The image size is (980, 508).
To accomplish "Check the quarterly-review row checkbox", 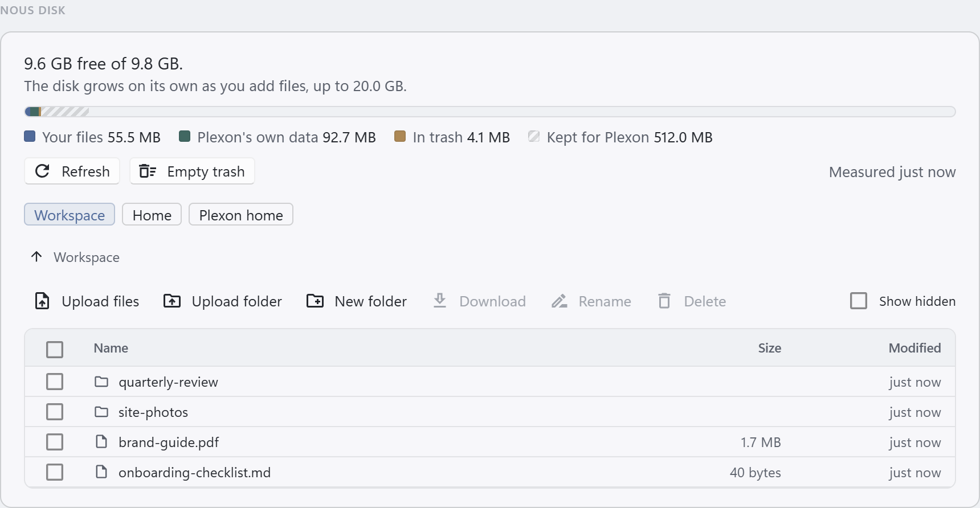I will click(55, 382).
